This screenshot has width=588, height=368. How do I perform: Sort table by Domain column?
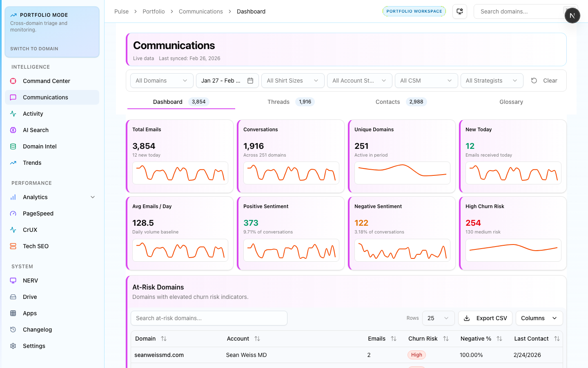click(164, 339)
